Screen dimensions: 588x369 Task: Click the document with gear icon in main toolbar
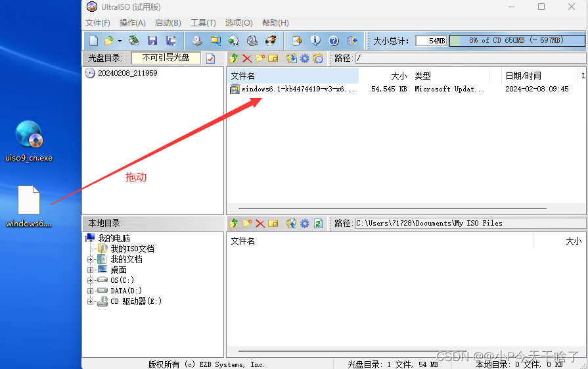tap(297, 41)
